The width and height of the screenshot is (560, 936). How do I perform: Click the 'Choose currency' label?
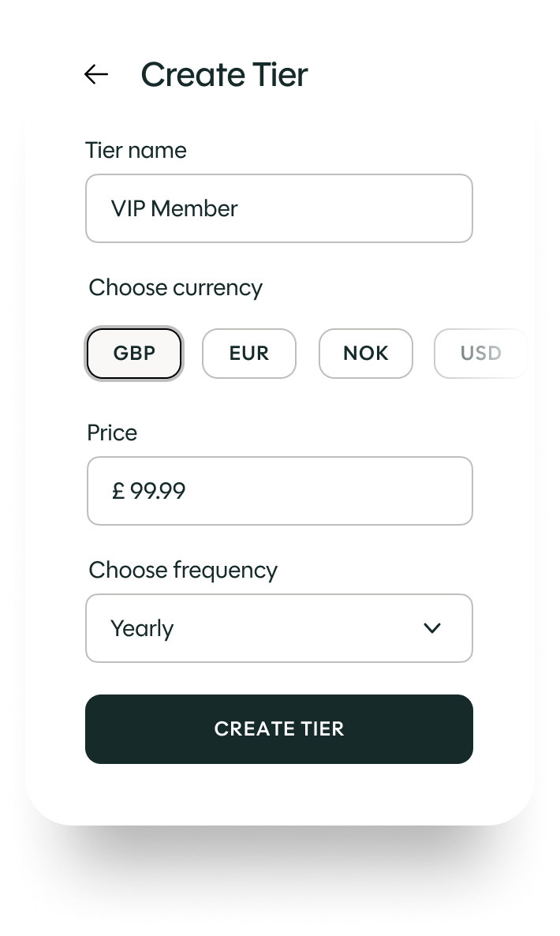click(x=175, y=287)
